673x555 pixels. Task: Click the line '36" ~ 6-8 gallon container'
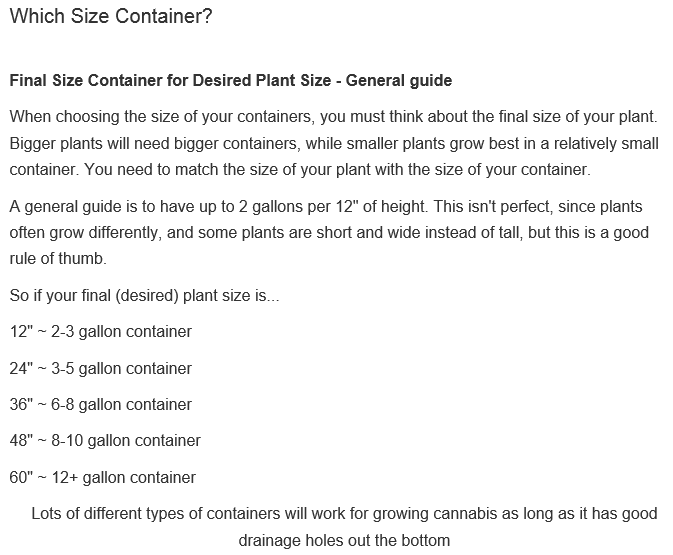(x=100, y=405)
